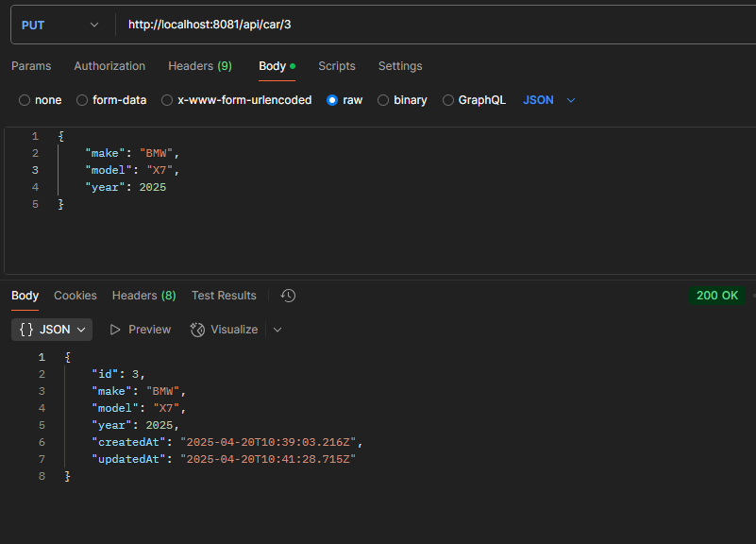Open the response Cookies tab

76,296
